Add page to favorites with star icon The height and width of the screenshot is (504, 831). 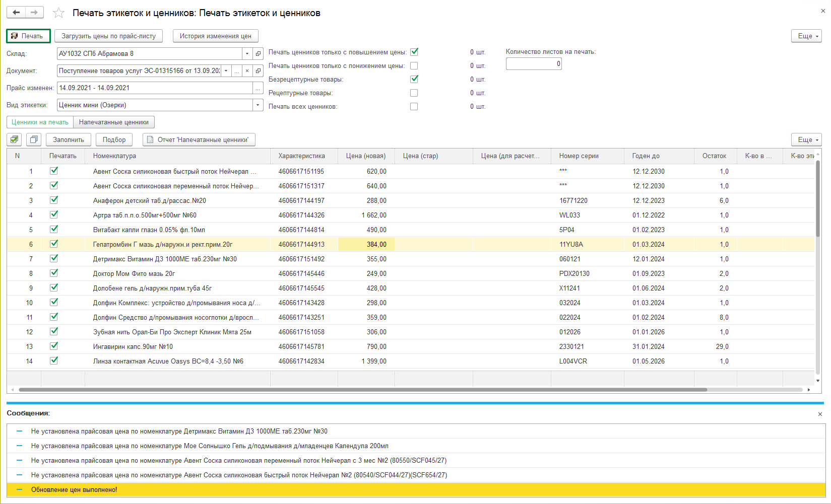[59, 13]
